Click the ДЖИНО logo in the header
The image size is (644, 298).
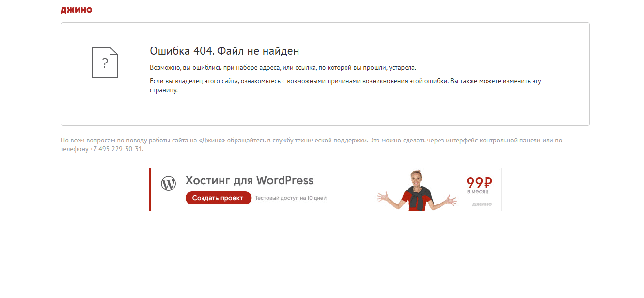75,9
